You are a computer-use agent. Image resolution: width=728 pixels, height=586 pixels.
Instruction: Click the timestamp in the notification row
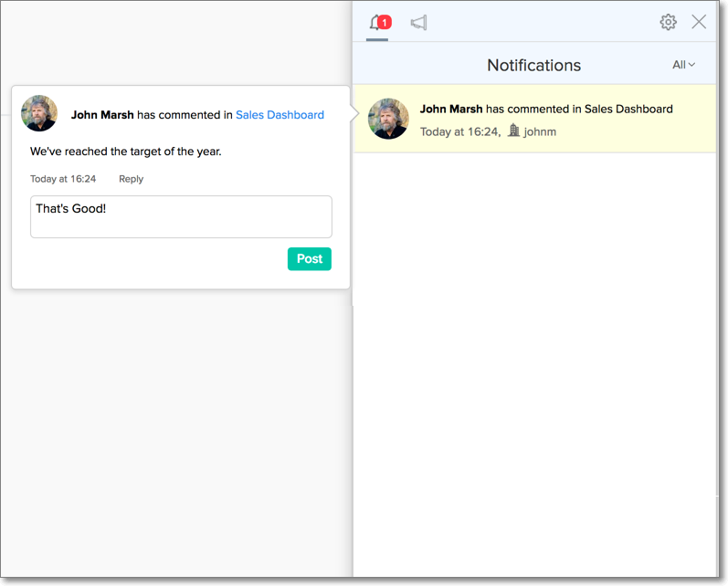(x=459, y=132)
